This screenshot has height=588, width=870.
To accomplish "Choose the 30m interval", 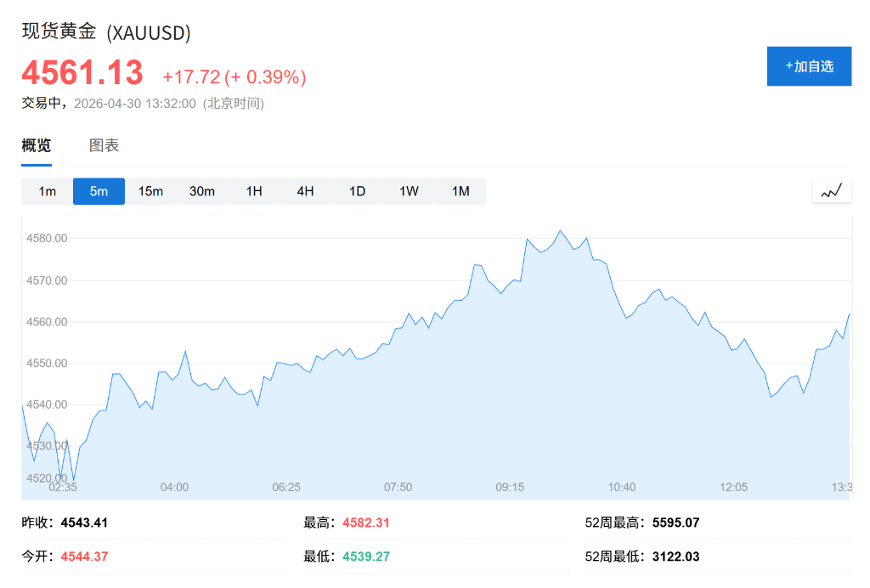I will pos(202,191).
